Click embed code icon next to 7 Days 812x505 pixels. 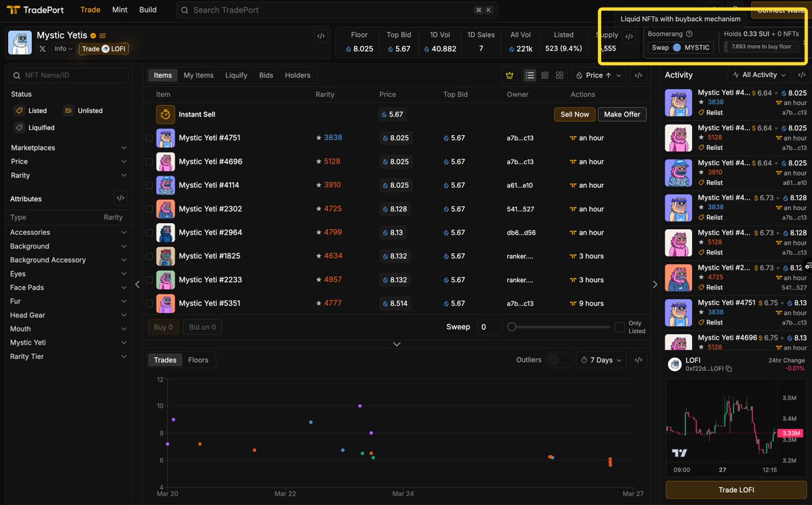(637, 360)
